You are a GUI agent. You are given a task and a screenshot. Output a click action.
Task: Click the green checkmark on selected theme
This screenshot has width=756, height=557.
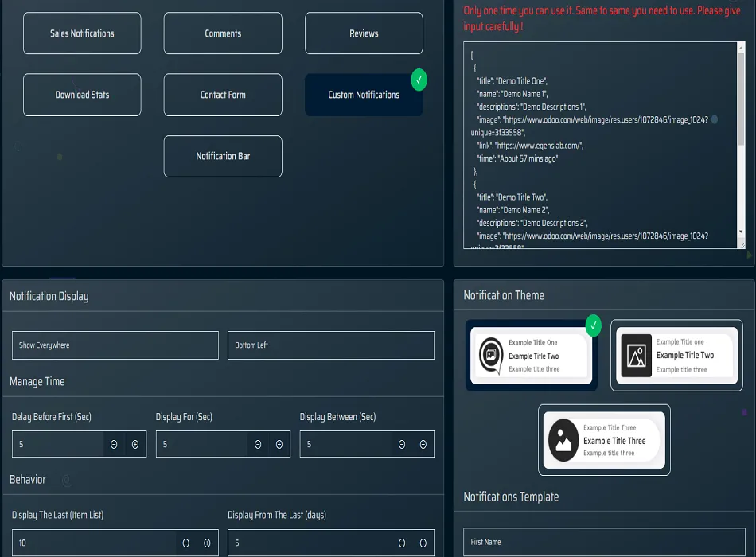tap(594, 325)
